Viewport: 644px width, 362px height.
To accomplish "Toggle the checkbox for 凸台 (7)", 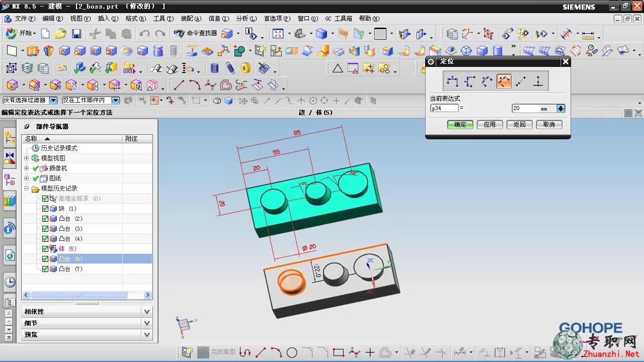I will (x=45, y=269).
